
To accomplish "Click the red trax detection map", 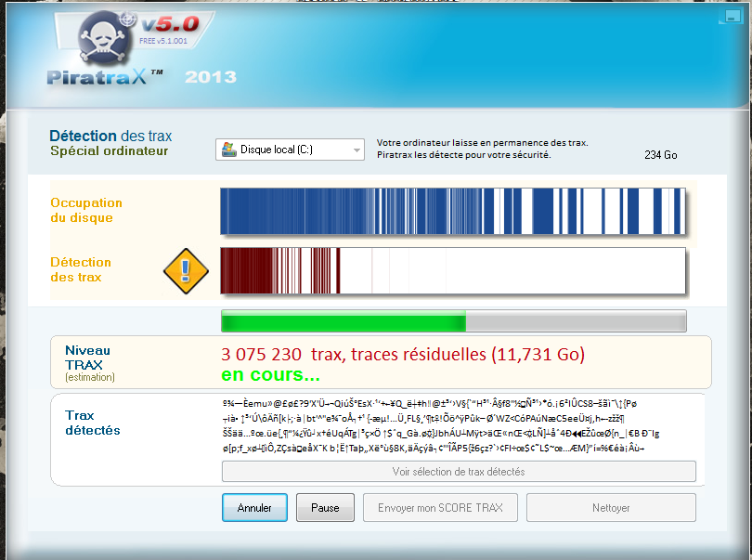I will click(x=453, y=270).
